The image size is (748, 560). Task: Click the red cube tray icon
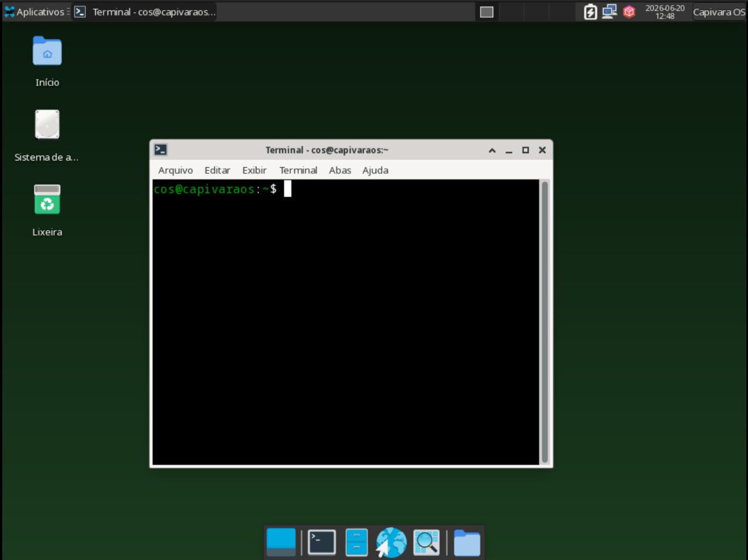[629, 12]
